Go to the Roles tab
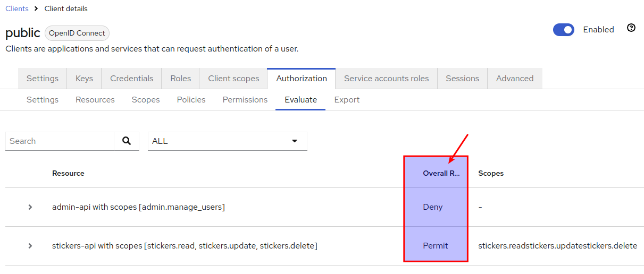Image resolution: width=644 pixels, height=274 pixels. click(x=180, y=79)
